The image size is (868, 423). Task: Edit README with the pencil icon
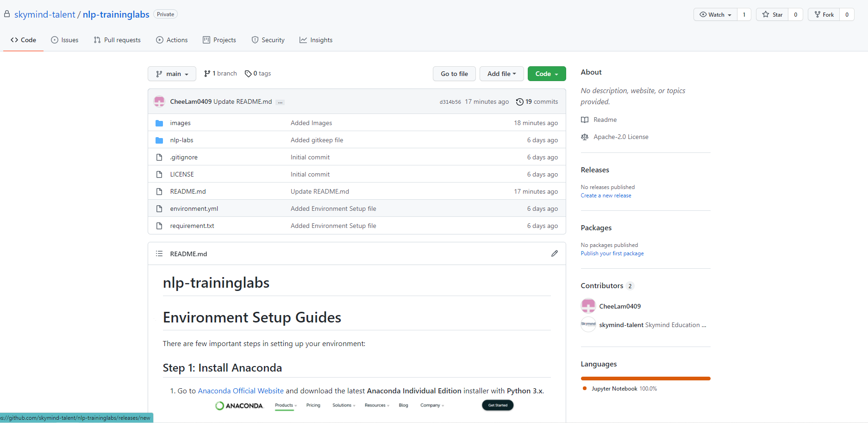[555, 253]
